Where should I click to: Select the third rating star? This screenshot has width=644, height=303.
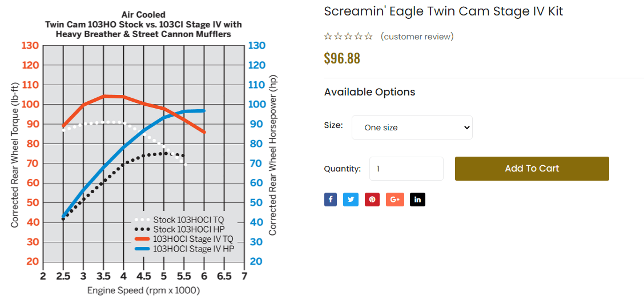point(348,37)
